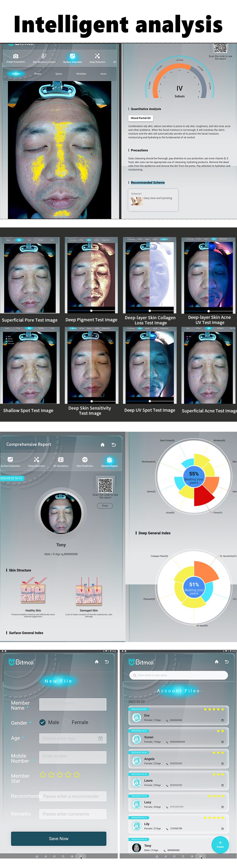
Task: Open Eva's account file
Action: [178, 716]
